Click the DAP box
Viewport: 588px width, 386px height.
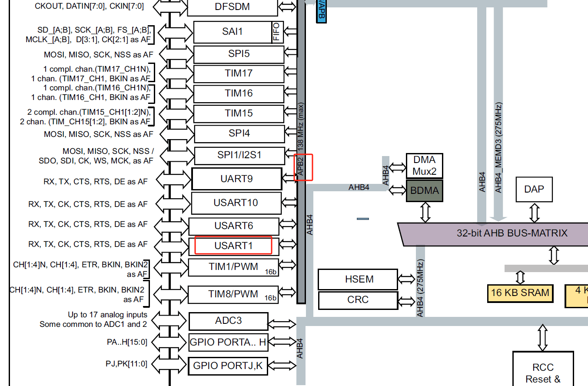point(534,189)
